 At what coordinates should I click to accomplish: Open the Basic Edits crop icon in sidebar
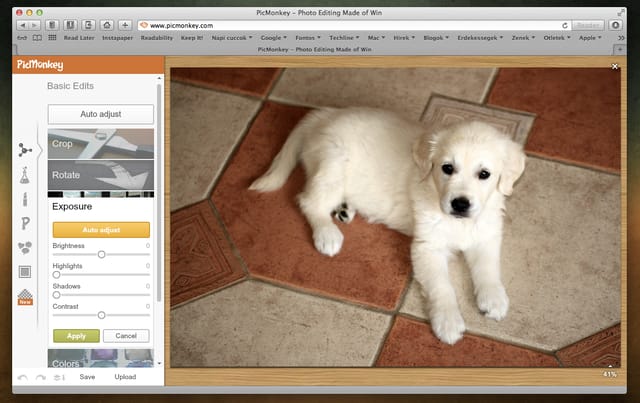point(24,150)
